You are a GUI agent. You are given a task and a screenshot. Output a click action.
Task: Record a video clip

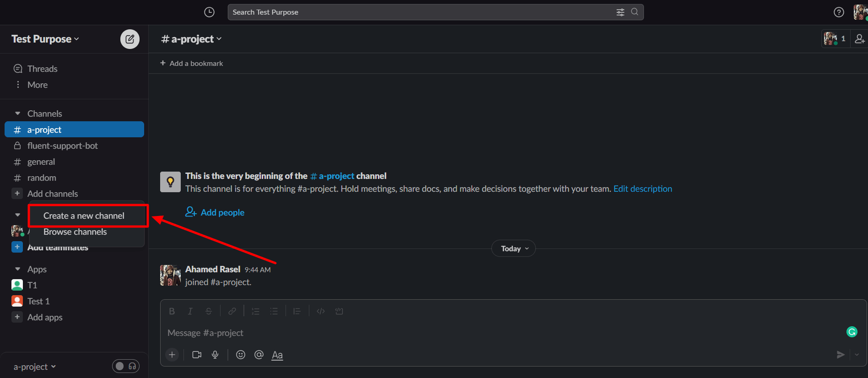[197, 355]
